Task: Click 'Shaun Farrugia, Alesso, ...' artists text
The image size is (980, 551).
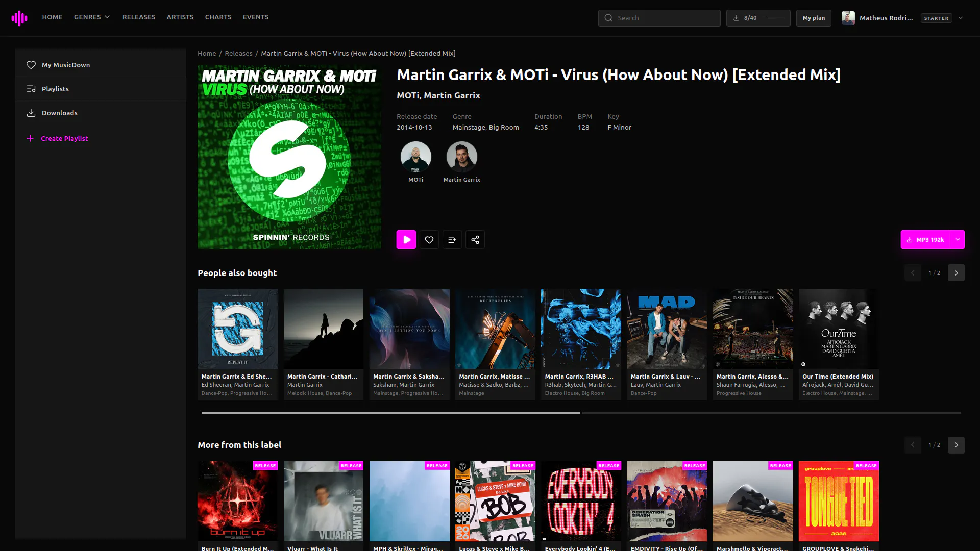Action: pyautogui.click(x=750, y=385)
